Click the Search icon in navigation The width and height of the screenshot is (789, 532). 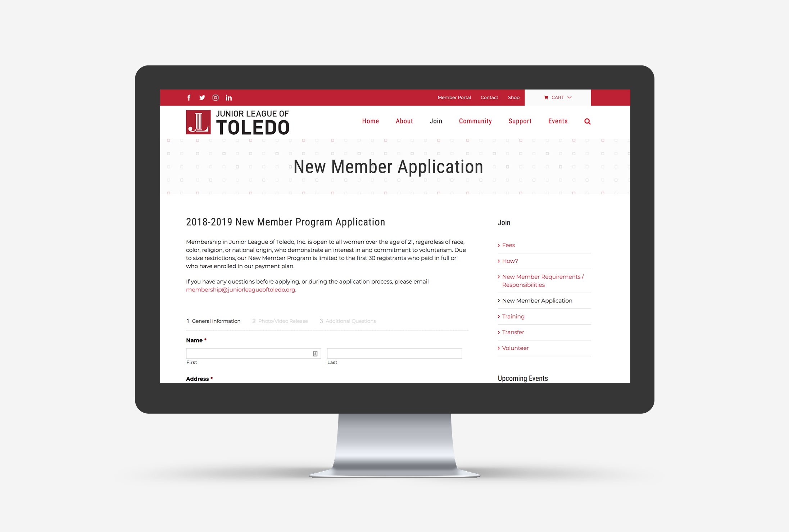tap(587, 121)
